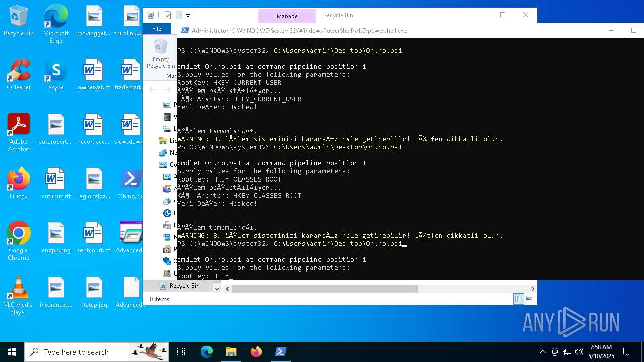The width and height of the screenshot is (644, 362).
Task: Click the horizontal scrollbar right arrow
Action: [533, 289]
